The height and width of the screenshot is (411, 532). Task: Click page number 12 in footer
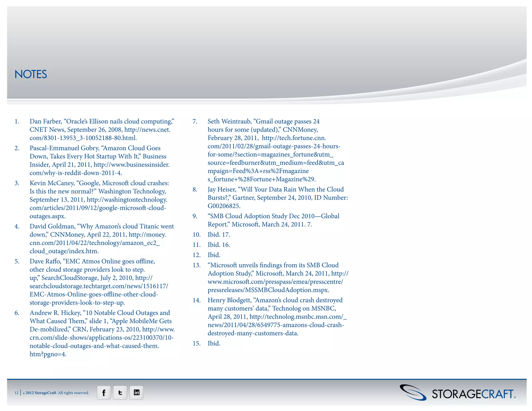[16, 393]
